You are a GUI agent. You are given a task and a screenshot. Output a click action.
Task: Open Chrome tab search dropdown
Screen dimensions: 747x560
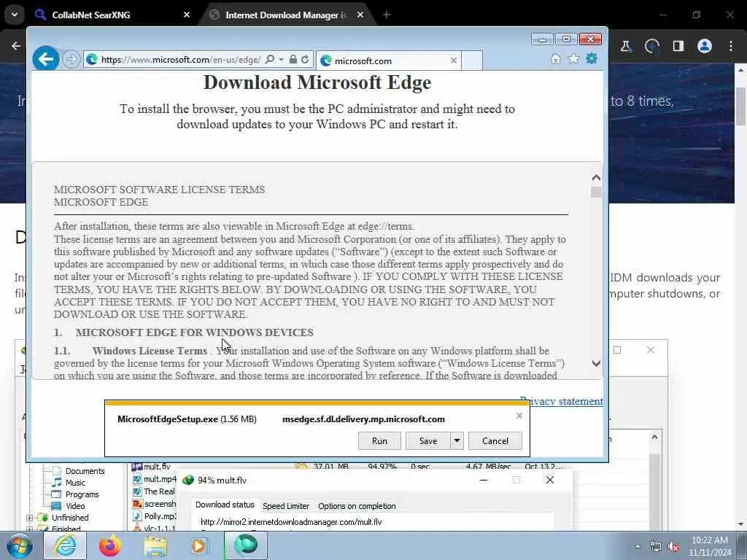tap(15, 15)
